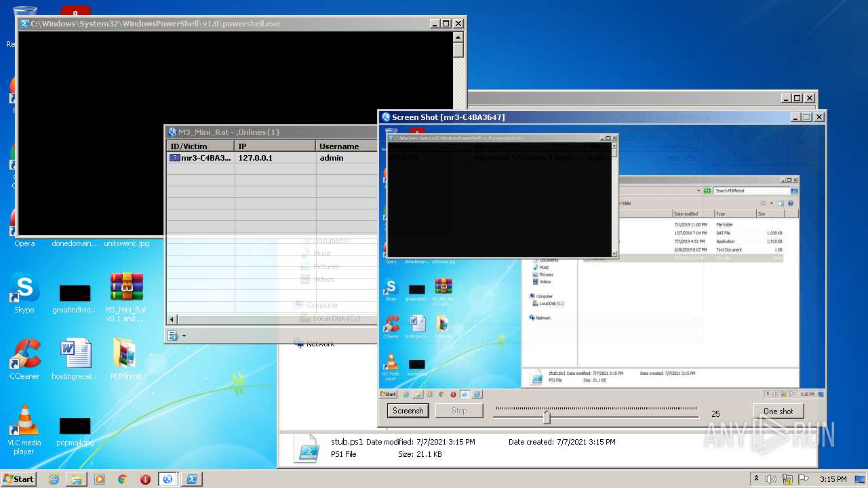Select donedomain desktop file label
Viewport: 868px width, 488px height.
(75, 243)
